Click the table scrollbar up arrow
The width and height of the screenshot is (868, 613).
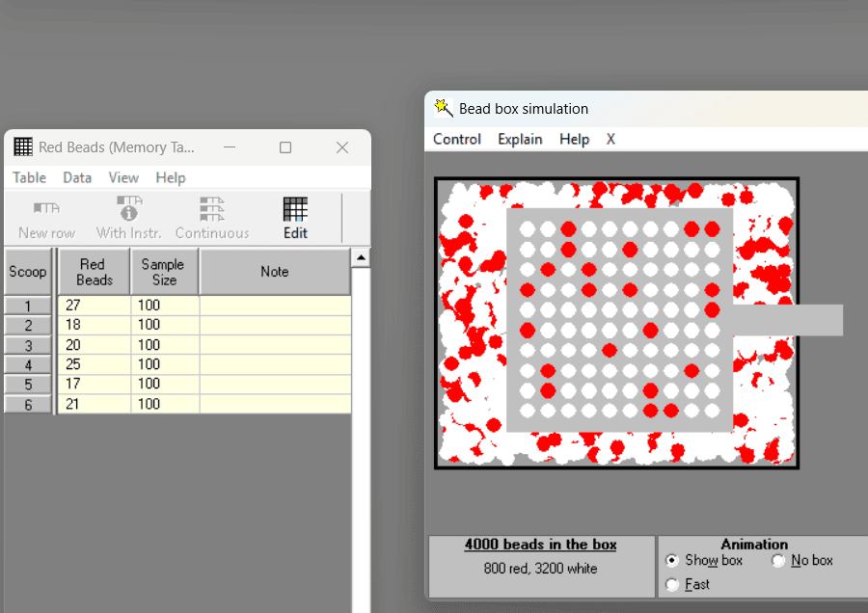click(x=361, y=257)
